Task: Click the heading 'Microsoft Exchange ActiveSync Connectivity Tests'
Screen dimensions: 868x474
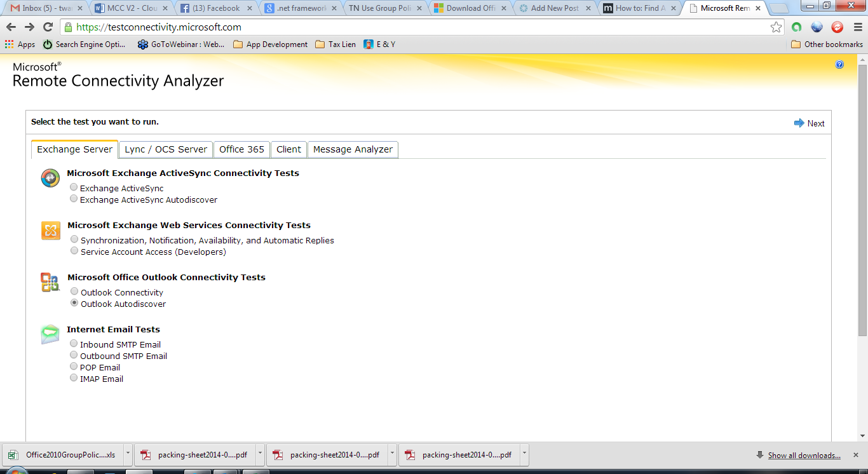Action: (x=183, y=173)
